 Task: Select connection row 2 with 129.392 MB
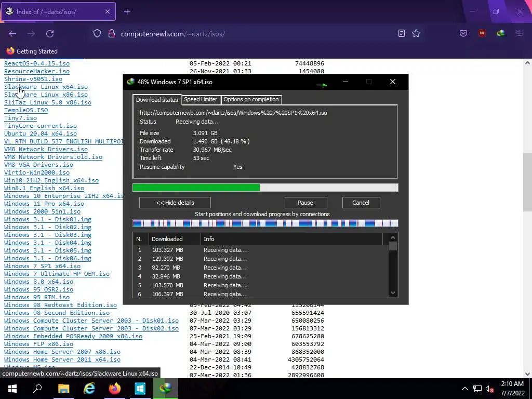click(x=261, y=259)
